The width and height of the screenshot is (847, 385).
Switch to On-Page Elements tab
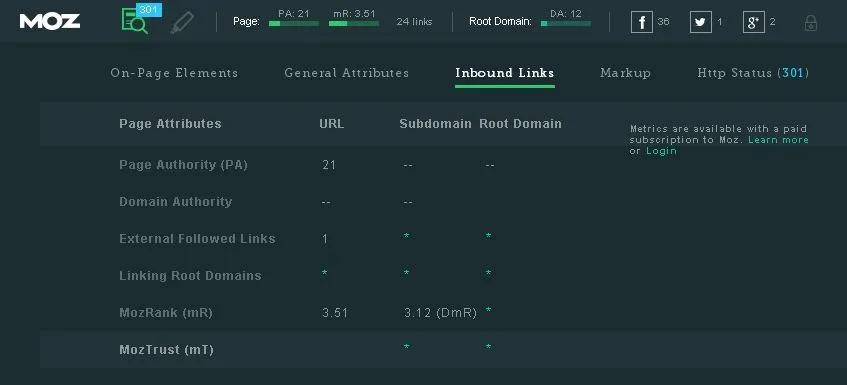tap(174, 73)
